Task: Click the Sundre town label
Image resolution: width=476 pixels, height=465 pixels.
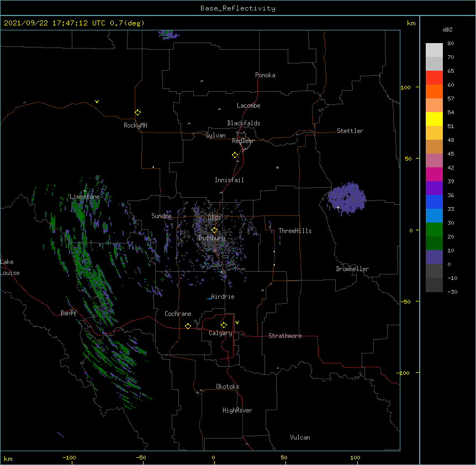Action: 161,216
